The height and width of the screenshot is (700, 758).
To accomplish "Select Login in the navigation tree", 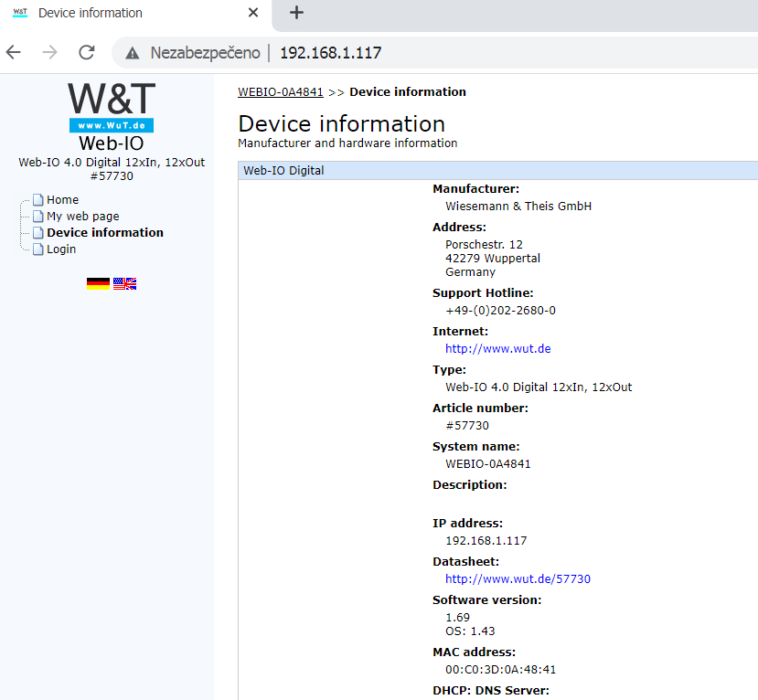I will pyautogui.click(x=61, y=249).
